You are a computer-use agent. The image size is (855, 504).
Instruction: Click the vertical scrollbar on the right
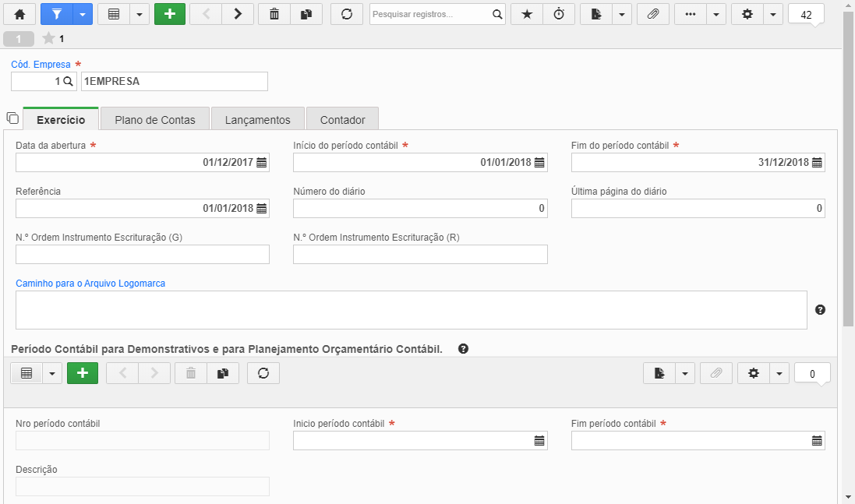pos(848,169)
